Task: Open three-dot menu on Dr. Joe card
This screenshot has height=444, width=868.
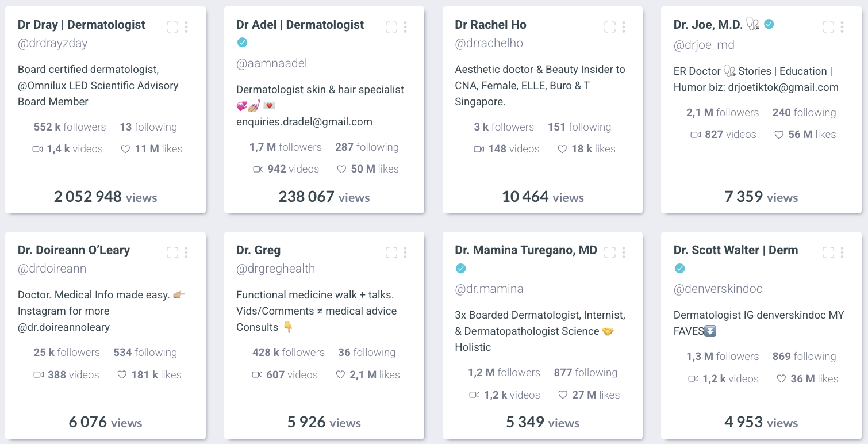Action: 842,27
